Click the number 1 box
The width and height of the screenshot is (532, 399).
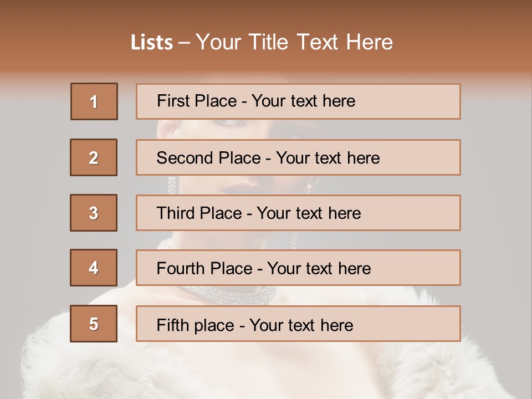[x=94, y=101]
